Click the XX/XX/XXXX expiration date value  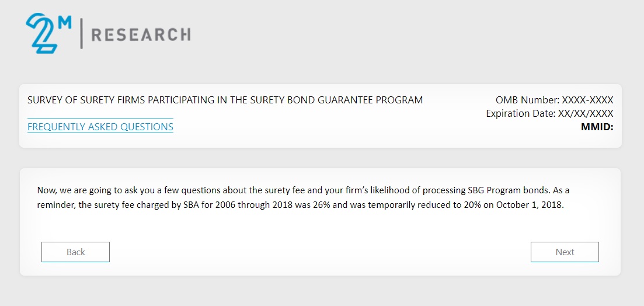(586, 113)
